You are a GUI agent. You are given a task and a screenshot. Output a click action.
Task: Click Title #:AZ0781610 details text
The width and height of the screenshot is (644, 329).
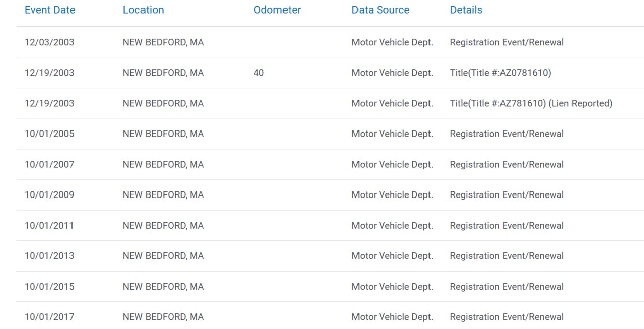[x=500, y=73]
